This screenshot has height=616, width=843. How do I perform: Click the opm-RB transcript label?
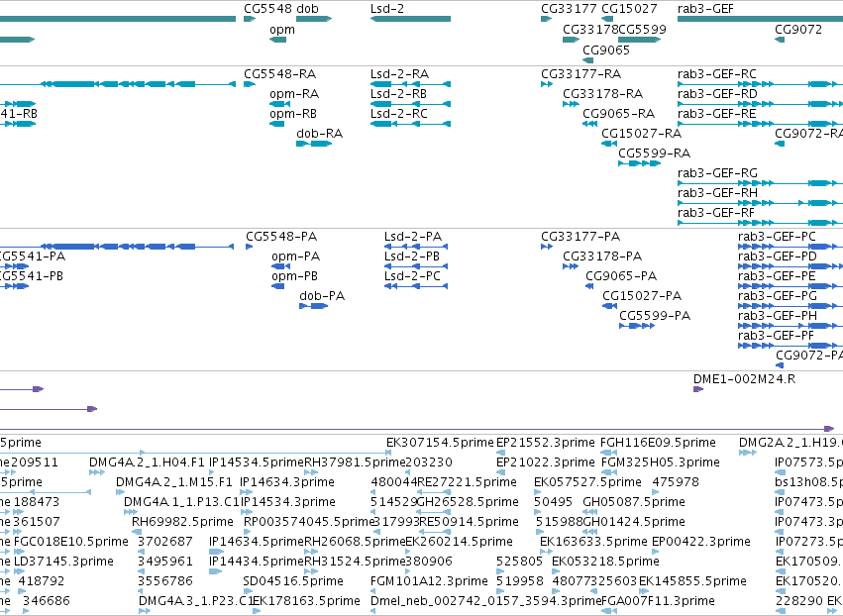[x=293, y=114]
